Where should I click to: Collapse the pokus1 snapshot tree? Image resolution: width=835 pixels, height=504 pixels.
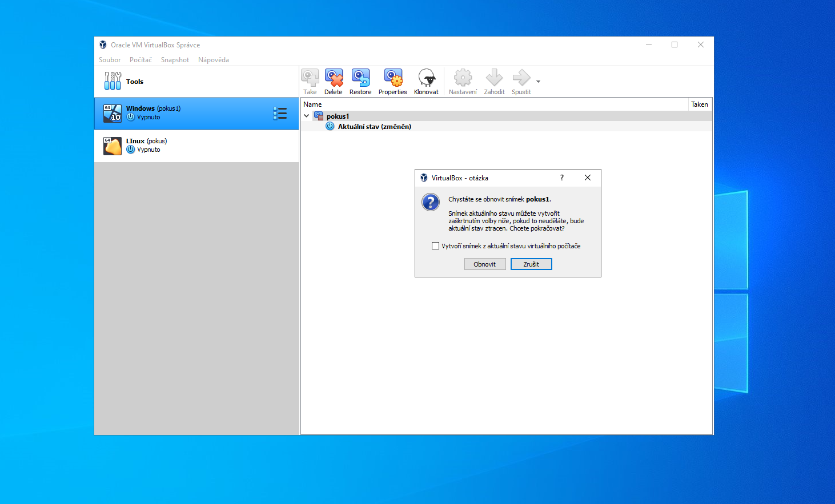pos(307,116)
